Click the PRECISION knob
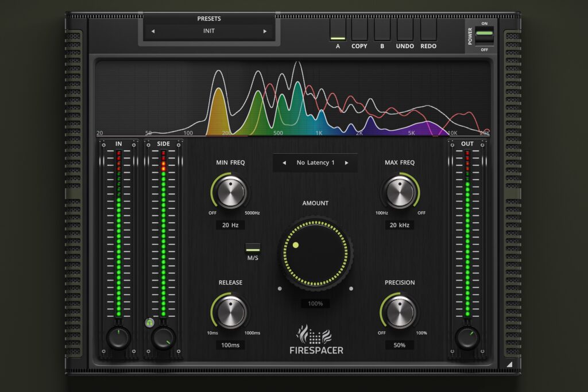The height and width of the screenshot is (392, 588). pos(400,312)
